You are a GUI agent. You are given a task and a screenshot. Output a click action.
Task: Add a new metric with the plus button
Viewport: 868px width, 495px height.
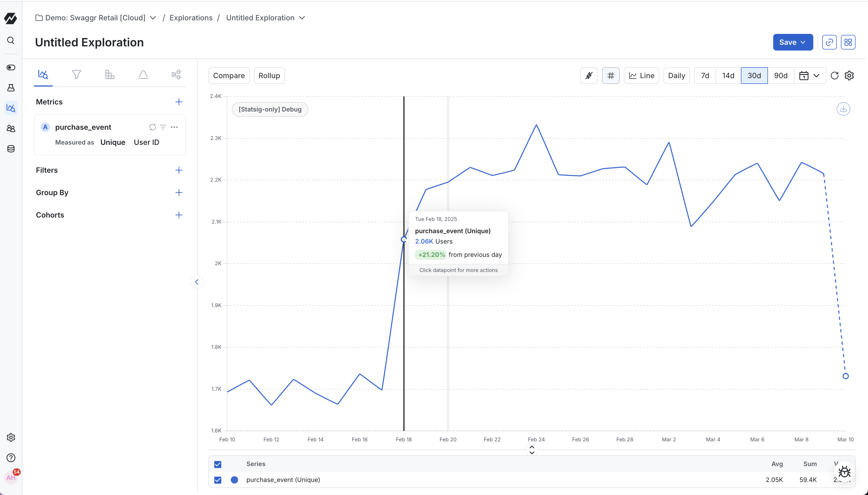179,102
